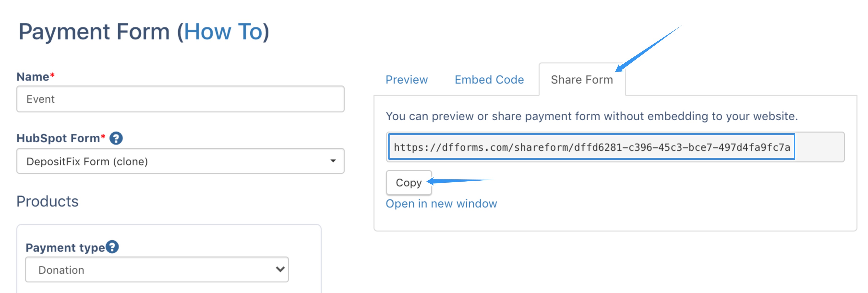Focus the Name input field containing Event

(180, 99)
